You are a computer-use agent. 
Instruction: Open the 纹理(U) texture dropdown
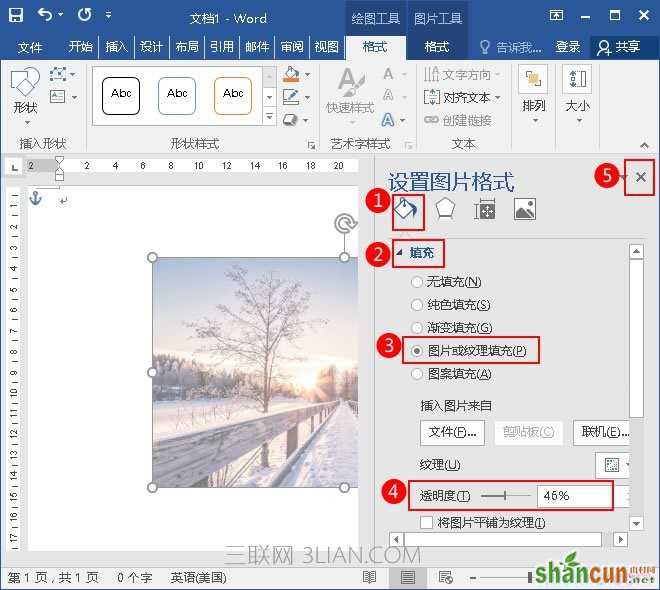612,465
